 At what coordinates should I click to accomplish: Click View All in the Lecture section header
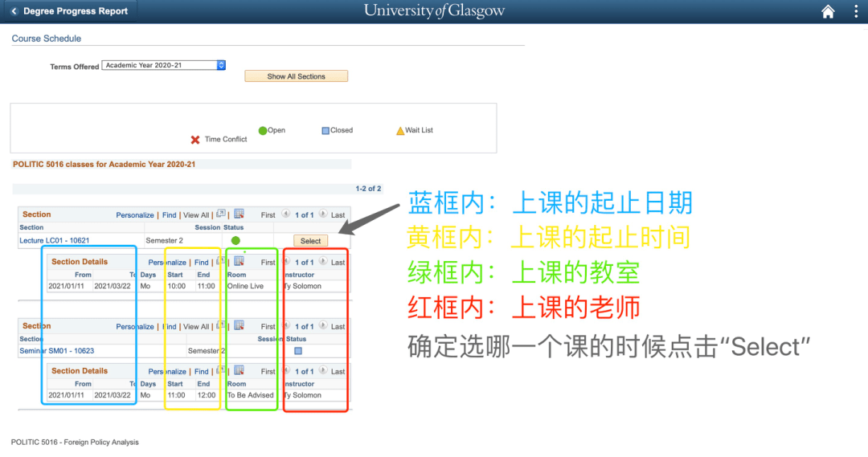[196, 215]
